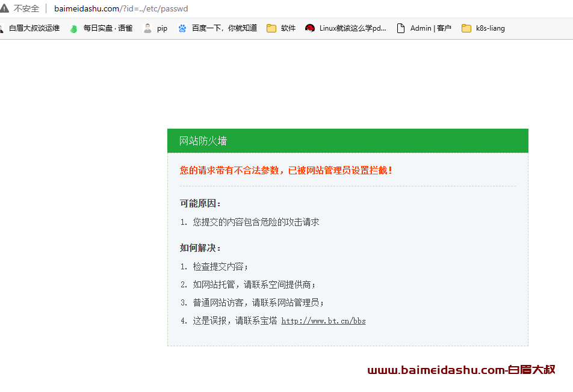Open the 每日实盘 · 语雀 bookmark label
The height and width of the screenshot is (392, 573).
[108, 28]
